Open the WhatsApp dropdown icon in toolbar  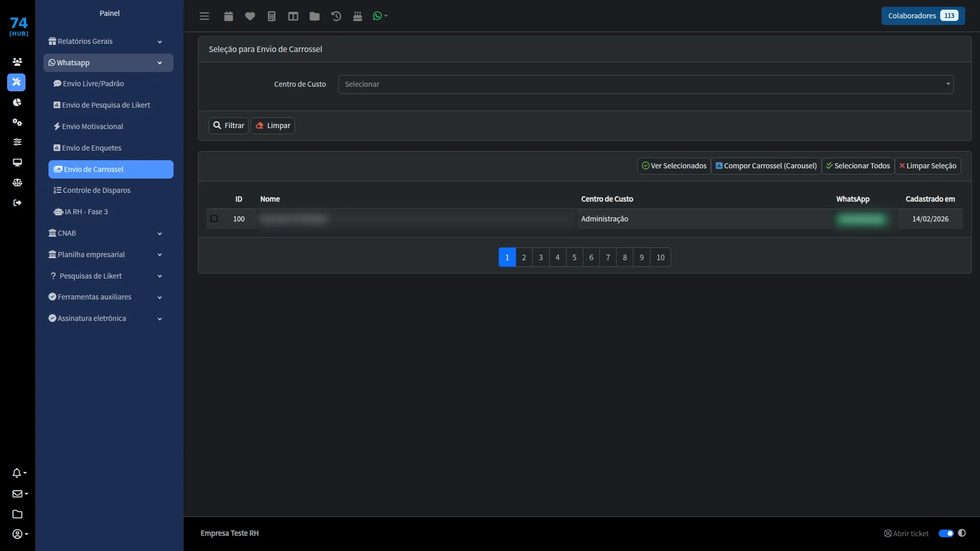[x=380, y=16]
